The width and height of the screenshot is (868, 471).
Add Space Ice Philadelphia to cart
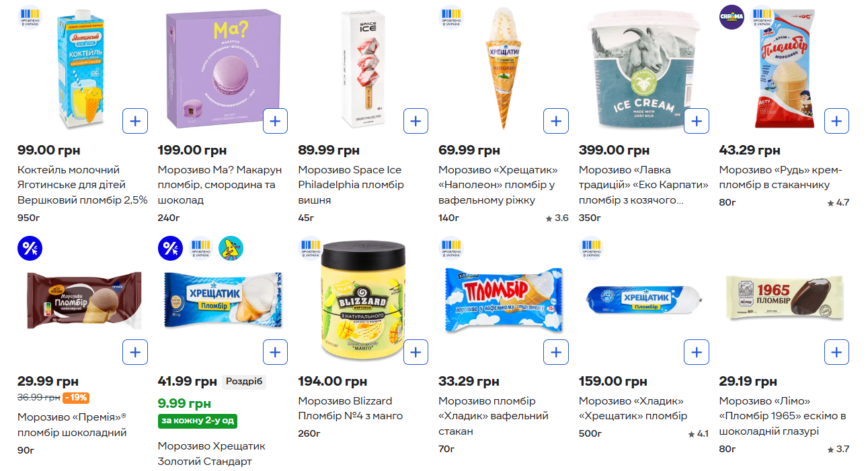(416, 121)
